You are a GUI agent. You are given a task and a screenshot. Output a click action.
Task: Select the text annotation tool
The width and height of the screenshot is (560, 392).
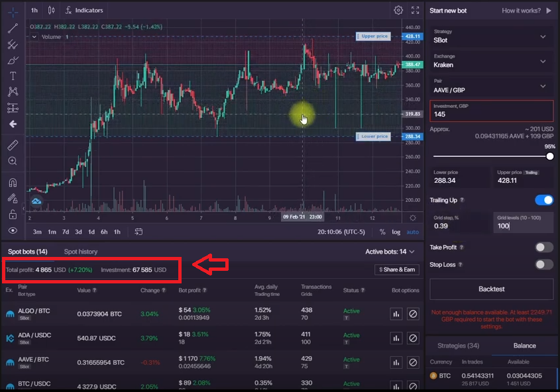[13, 76]
